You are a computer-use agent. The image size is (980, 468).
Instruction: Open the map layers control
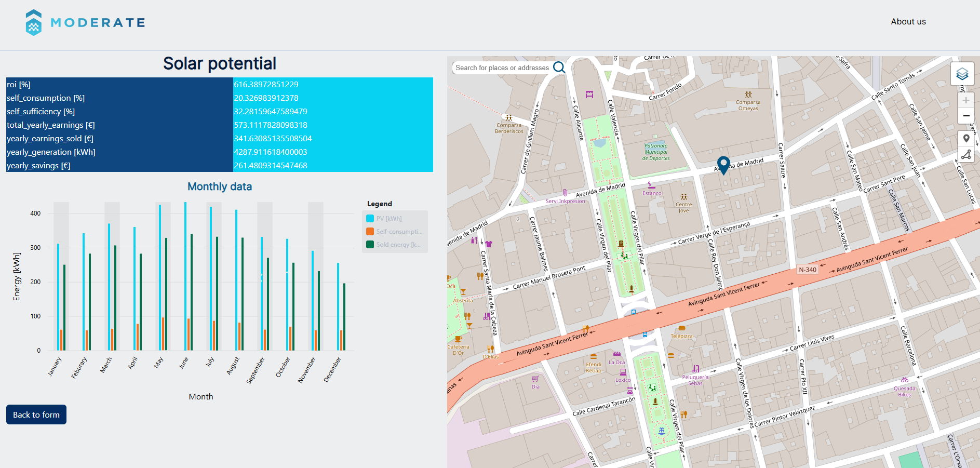(962, 74)
